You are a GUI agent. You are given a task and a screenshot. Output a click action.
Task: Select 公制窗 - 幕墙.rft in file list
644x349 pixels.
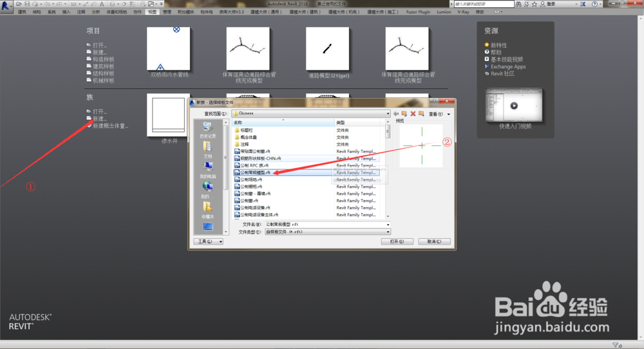point(252,194)
